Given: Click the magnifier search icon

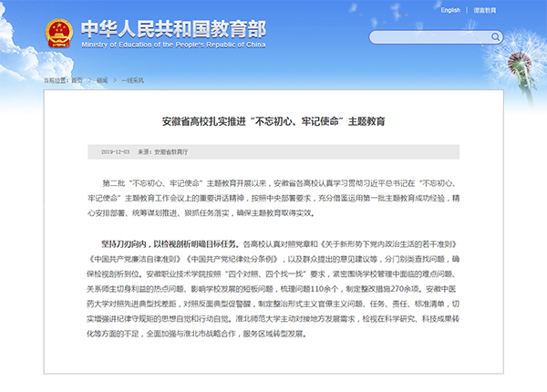Looking at the screenshot, I should pyautogui.click(x=495, y=37).
